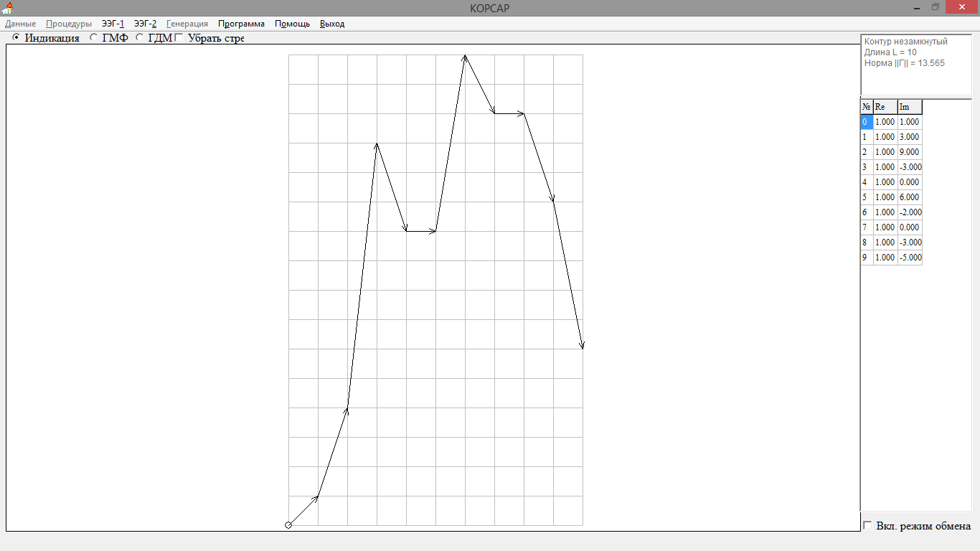Image resolution: width=980 pixels, height=551 pixels.
Task: Click the № column header
Action: pos(867,107)
